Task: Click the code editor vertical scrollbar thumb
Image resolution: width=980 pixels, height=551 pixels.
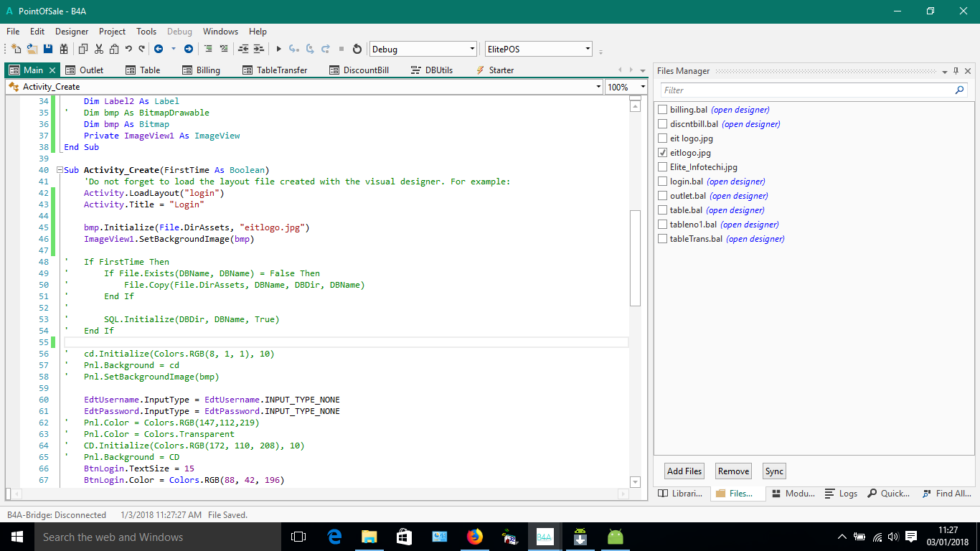Action: 634,258
